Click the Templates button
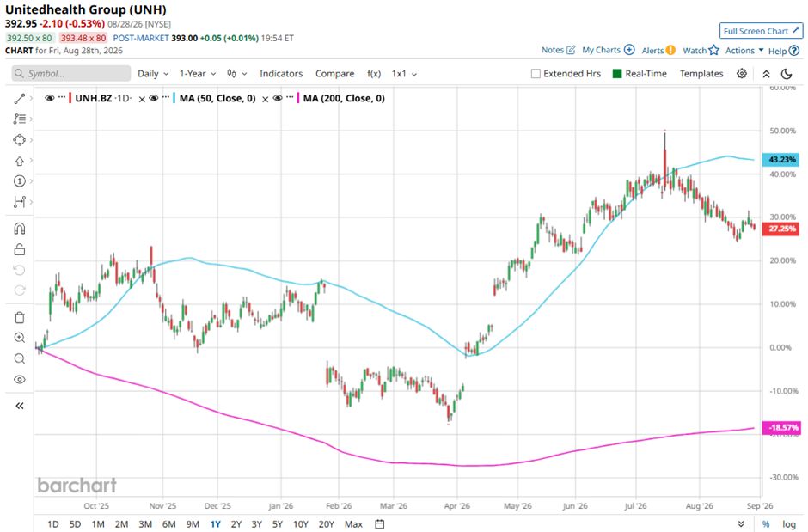The image size is (808, 532). point(701,74)
